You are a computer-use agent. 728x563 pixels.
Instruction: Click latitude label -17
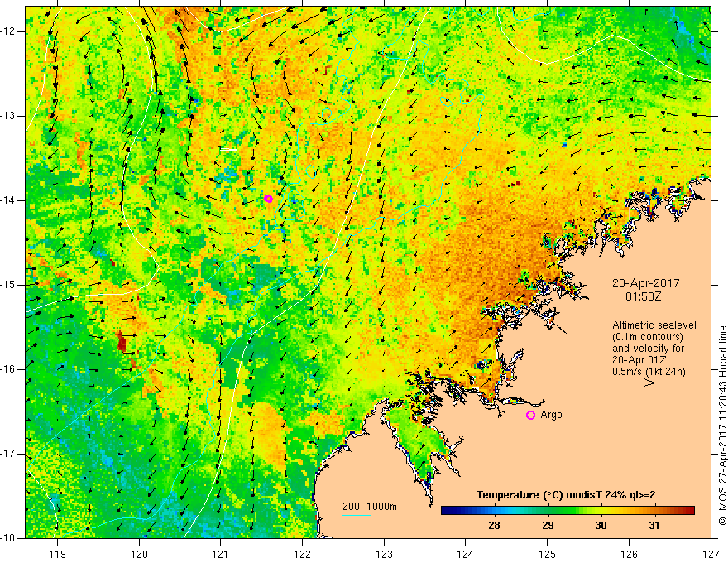pos(10,454)
